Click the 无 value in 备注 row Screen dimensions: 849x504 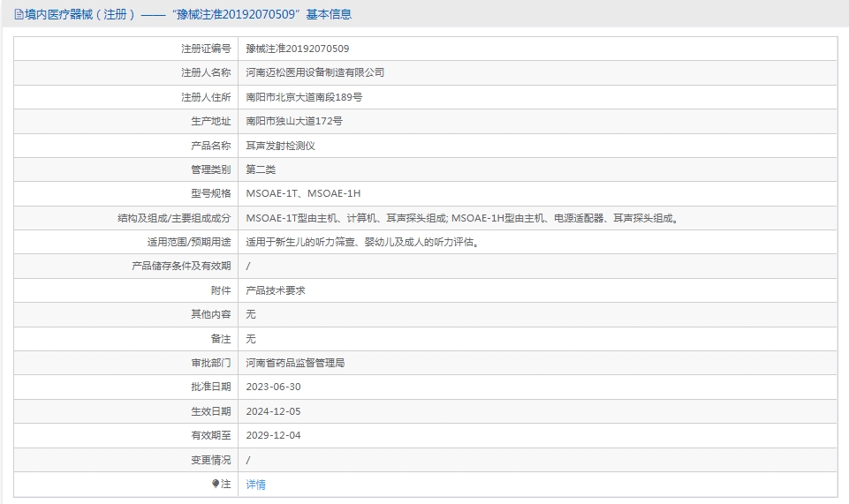point(251,339)
